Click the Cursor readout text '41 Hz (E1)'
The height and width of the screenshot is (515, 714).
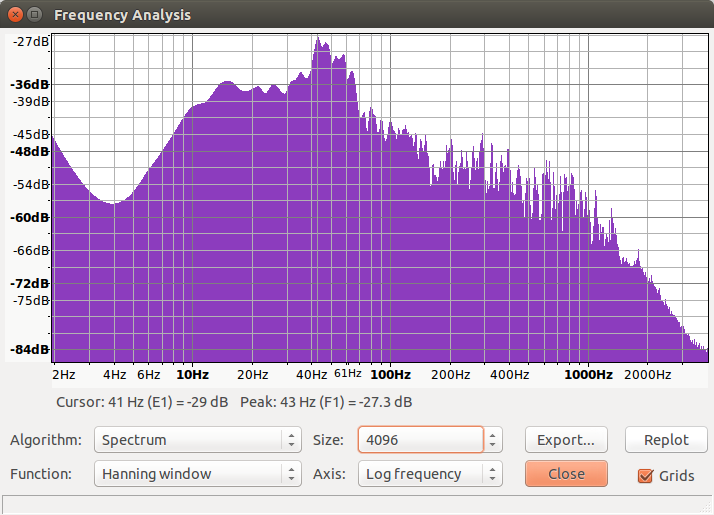tap(140, 402)
